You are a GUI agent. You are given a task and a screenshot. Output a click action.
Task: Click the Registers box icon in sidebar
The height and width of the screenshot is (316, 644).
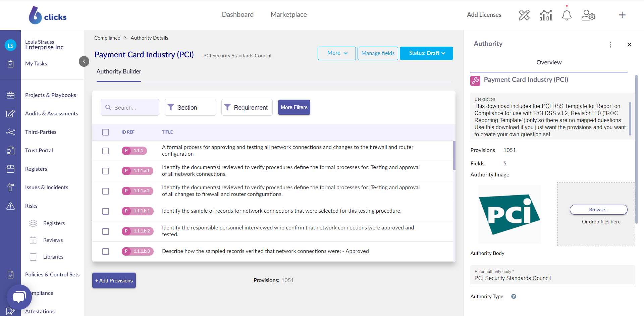pyautogui.click(x=10, y=169)
